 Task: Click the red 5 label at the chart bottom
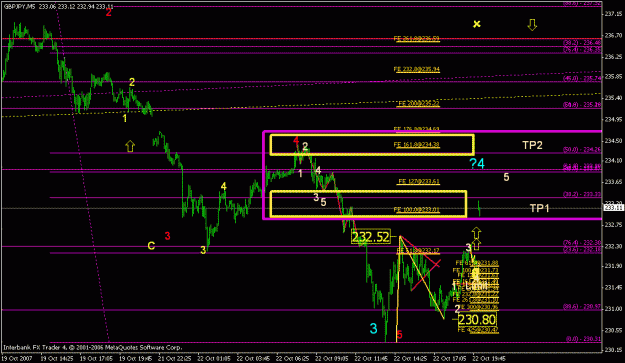[x=399, y=335]
